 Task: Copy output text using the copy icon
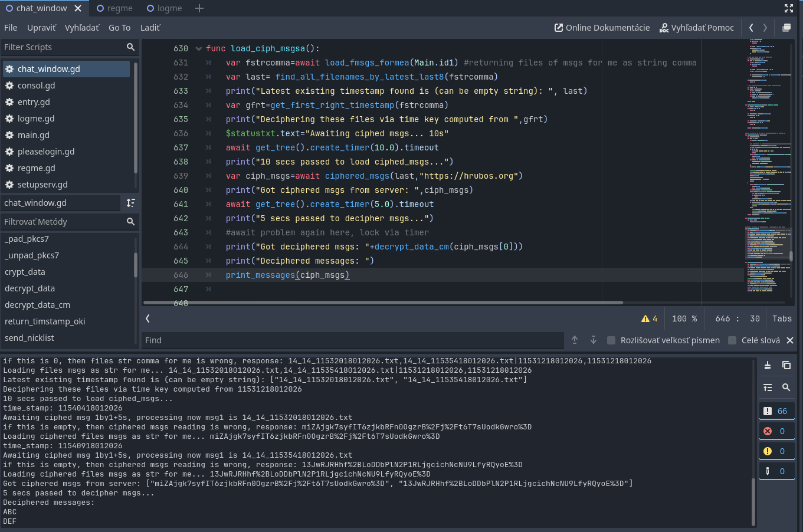click(x=786, y=365)
